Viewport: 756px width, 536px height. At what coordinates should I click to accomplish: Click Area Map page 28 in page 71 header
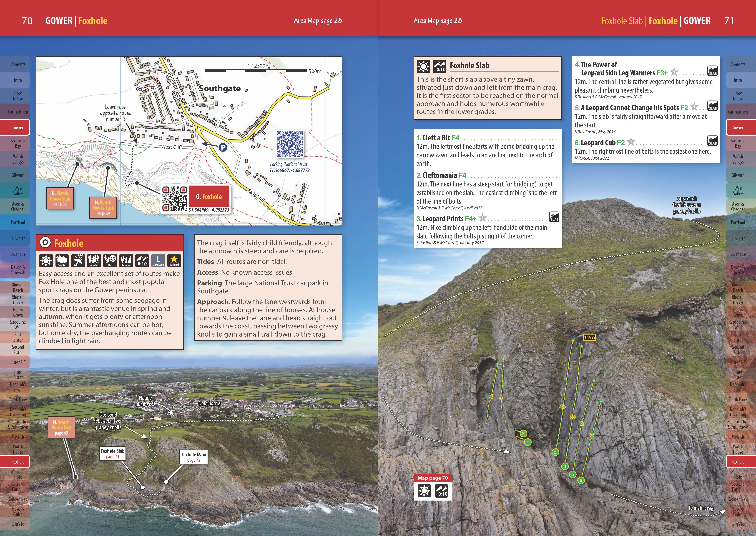pyautogui.click(x=438, y=21)
